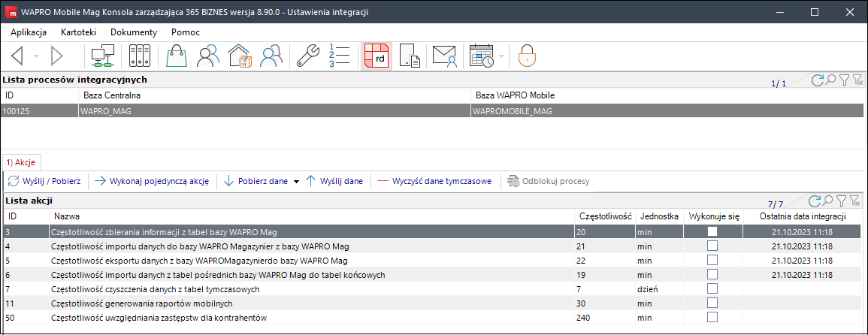Click the Wyślij dane button
The image size is (868, 335).
335,180
